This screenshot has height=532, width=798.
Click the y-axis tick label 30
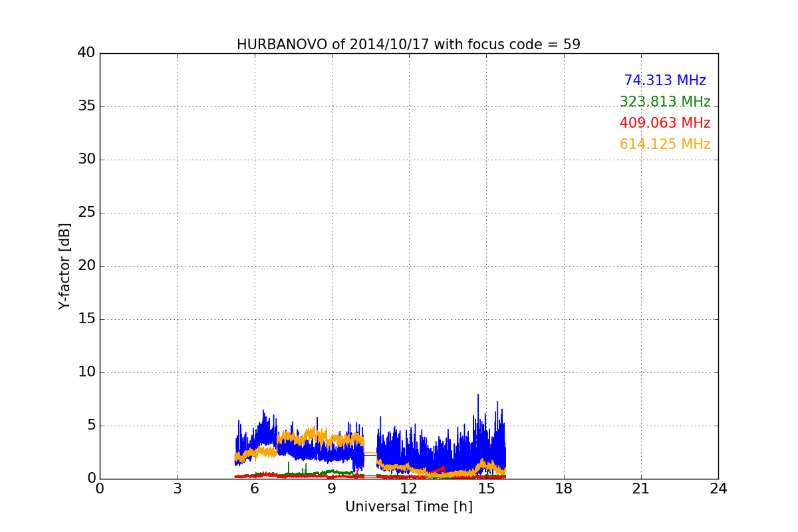tap(86, 160)
